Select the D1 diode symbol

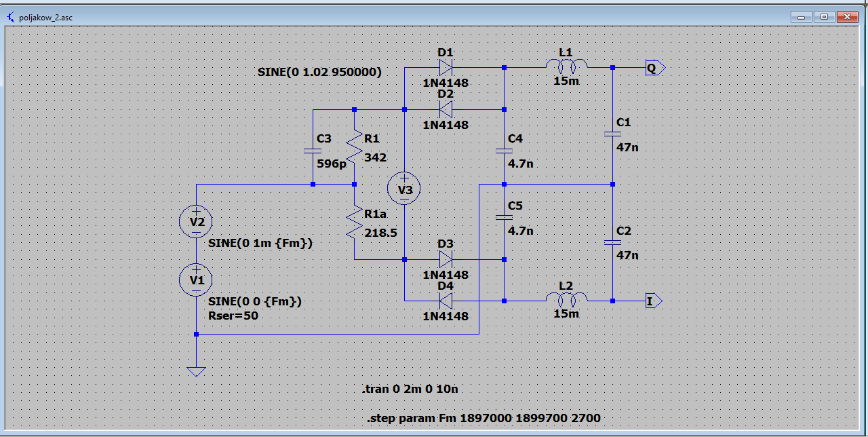point(446,67)
